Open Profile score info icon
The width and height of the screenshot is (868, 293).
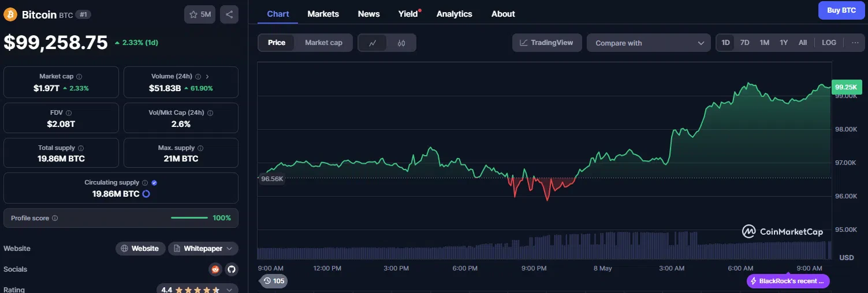[55, 219]
